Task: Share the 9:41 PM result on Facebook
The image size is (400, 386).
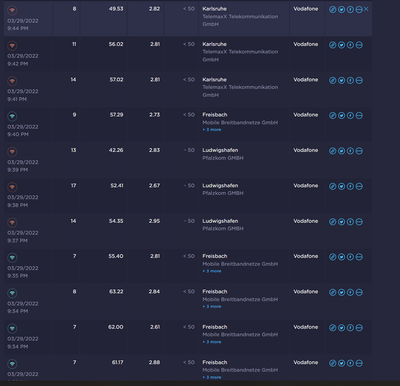Action: pyautogui.click(x=350, y=80)
